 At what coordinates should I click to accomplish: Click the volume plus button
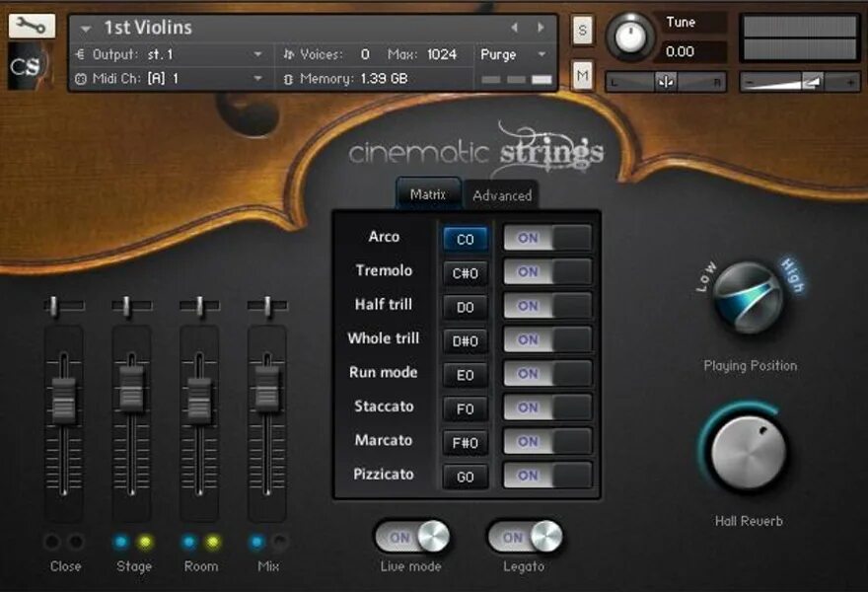850,83
